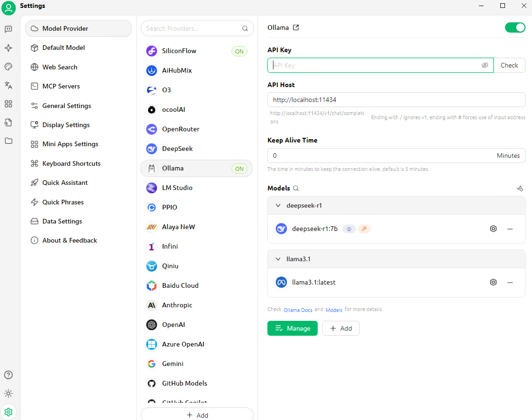Screen dimensions: 532x420
Task: Click the search providers magnifier icon
Action: point(245,28)
